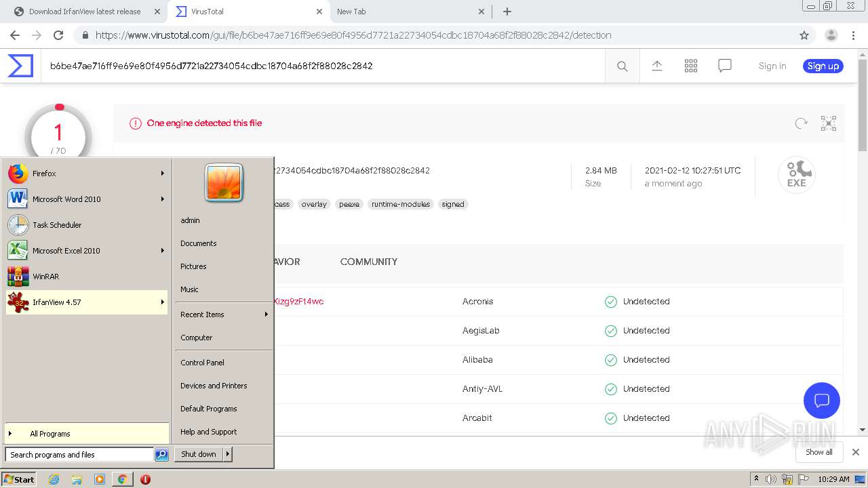Open the comments speech bubble icon in header
The width and height of the screenshot is (868, 488).
coord(725,66)
